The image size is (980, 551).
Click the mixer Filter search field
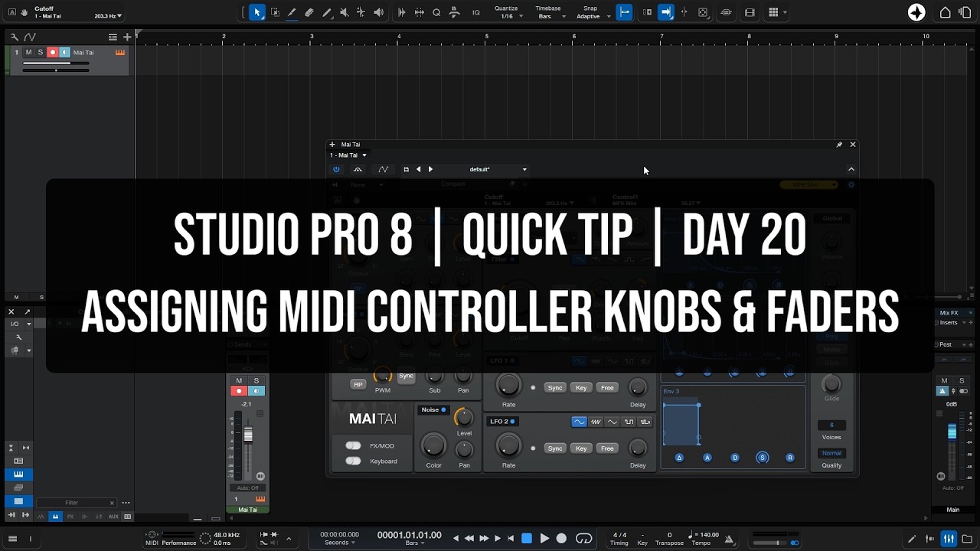click(x=76, y=503)
